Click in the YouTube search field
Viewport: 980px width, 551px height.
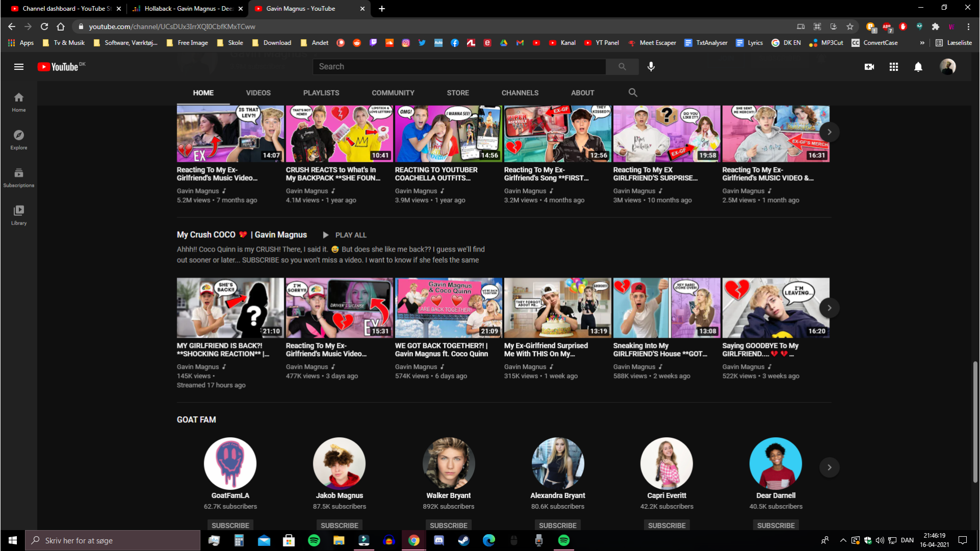point(459,67)
